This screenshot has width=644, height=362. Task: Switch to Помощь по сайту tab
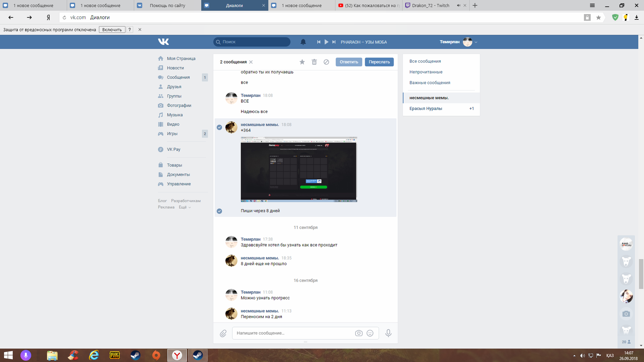coord(167,5)
